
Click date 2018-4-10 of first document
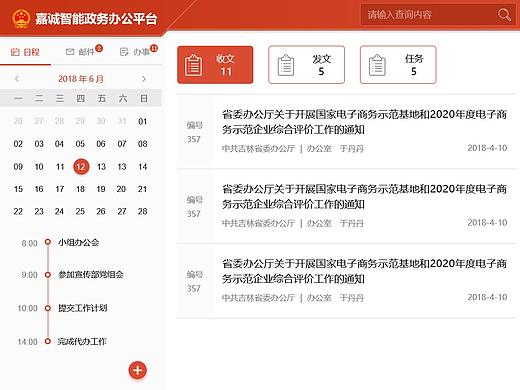click(487, 148)
